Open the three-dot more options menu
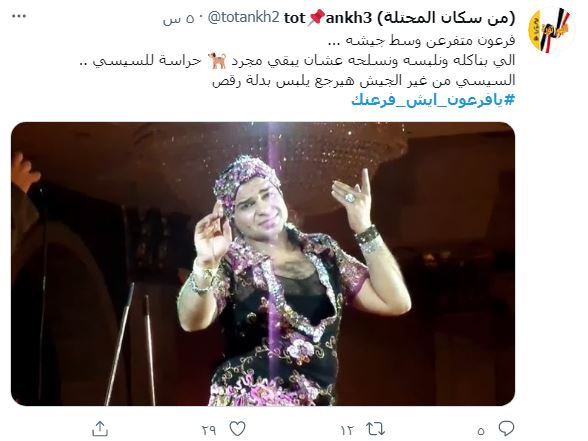Screen dimensions: 588x441 click(19, 16)
